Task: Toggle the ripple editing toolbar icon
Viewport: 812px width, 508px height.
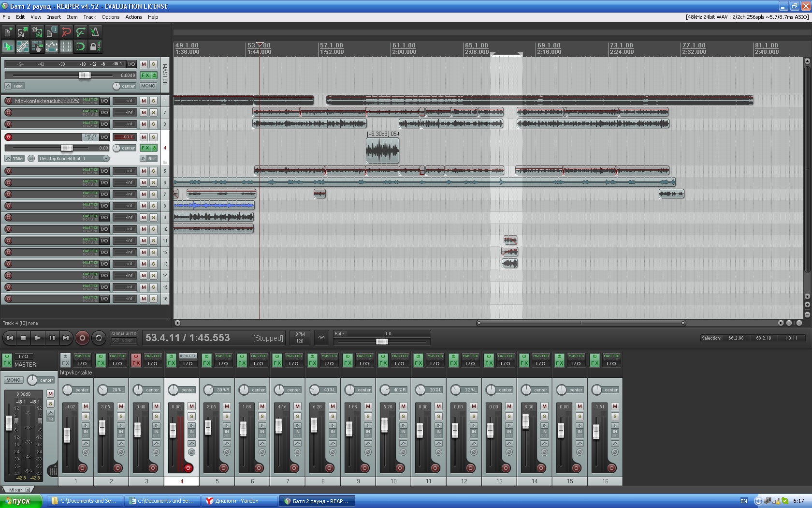Action: click(x=37, y=47)
